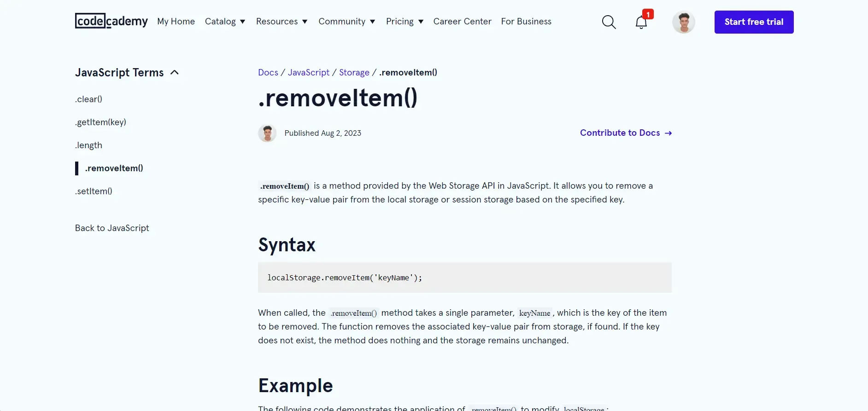Viewport: 868px width, 411px height.
Task: Click the Codecademy logo
Action: pyautogui.click(x=111, y=21)
